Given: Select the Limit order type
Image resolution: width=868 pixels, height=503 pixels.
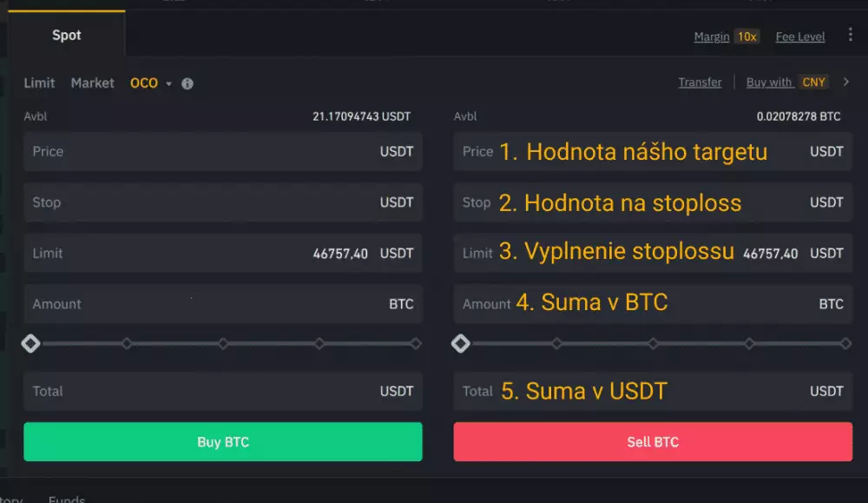Looking at the screenshot, I should (x=39, y=83).
